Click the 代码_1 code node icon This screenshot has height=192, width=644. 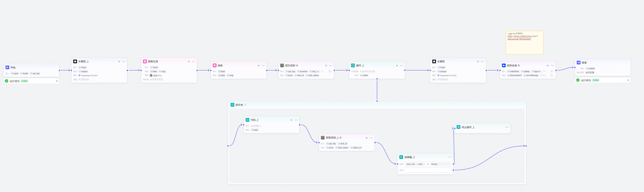[247, 120]
